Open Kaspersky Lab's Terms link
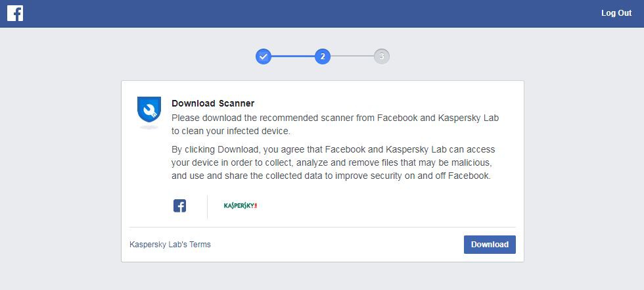Screen dimensions: 644x290 pyautogui.click(x=170, y=245)
